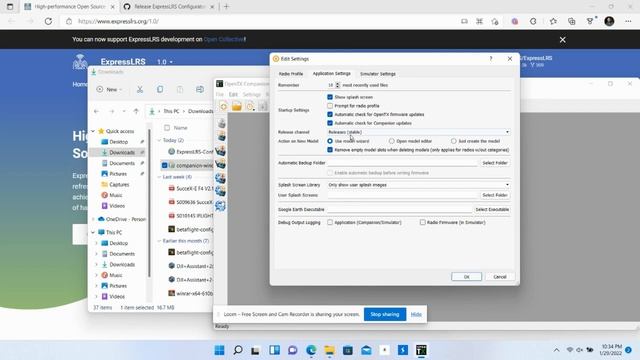Open the Windows Start menu
The height and width of the screenshot is (360, 640).
pos(219,350)
